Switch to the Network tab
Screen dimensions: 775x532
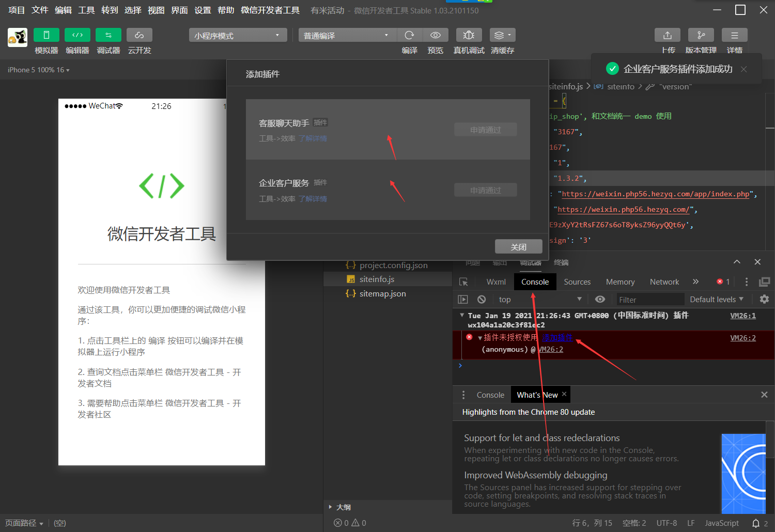point(664,282)
